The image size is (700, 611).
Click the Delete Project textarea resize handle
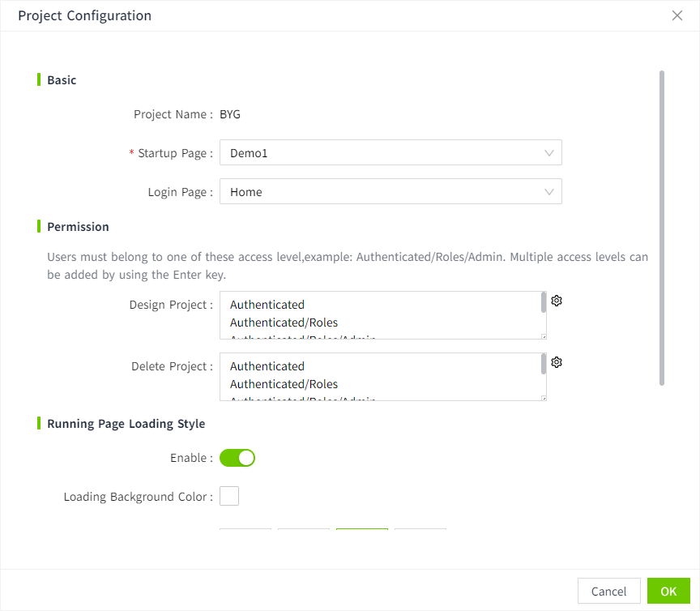pos(544,397)
